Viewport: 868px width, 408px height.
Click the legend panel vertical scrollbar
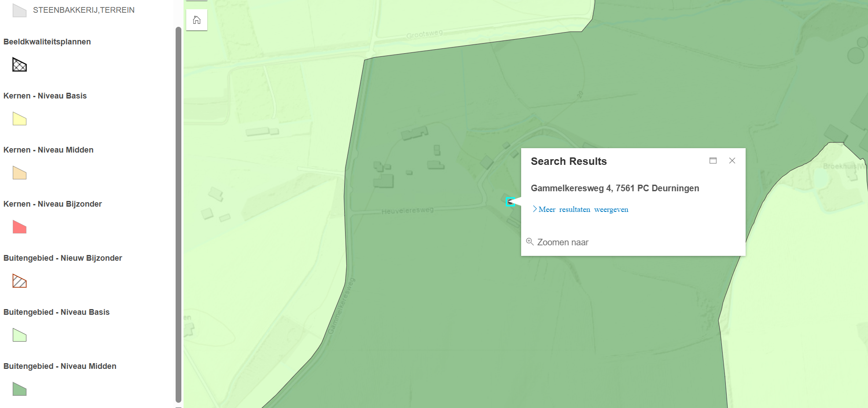(178, 215)
